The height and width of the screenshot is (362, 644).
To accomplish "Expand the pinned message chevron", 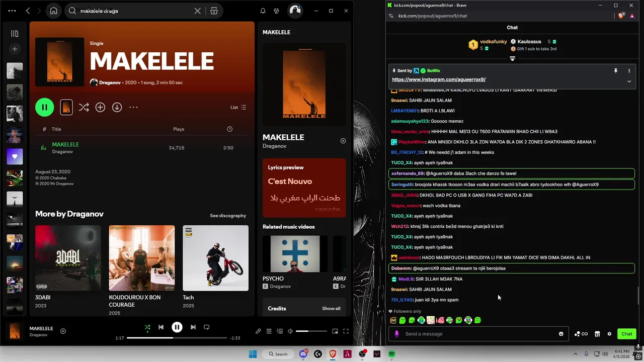I will [x=629, y=81].
